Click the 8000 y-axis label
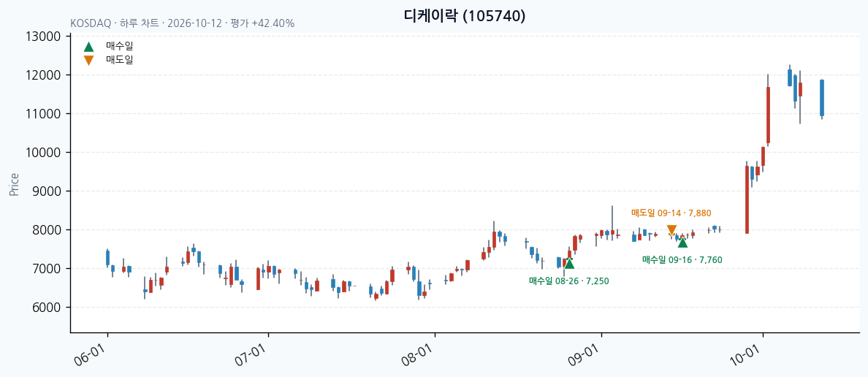 pyautogui.click(x=46, y=230)
